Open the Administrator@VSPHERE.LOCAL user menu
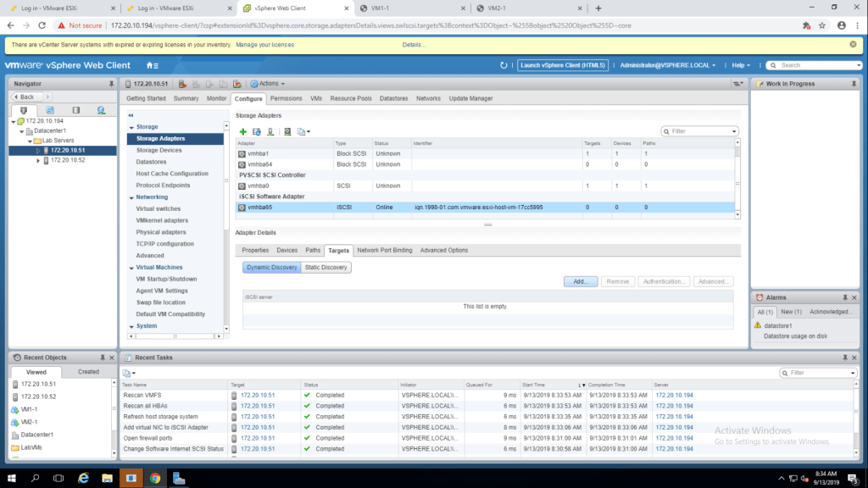Image resolution: width=868 pixels, height=488 pixels. point(668,65)
